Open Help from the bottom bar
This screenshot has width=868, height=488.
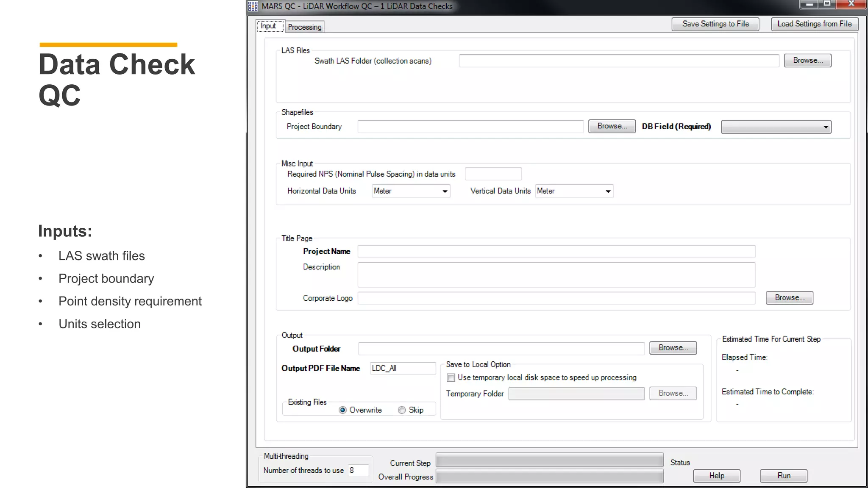point(716,476)
